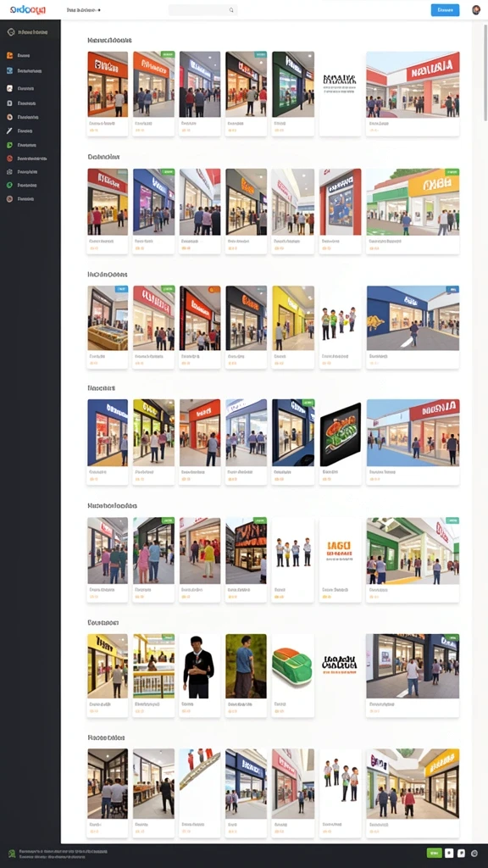This screenshot has height=868, width=488.
Task: Click the circular icon in the sidebar header
Action: pos(10,32)
